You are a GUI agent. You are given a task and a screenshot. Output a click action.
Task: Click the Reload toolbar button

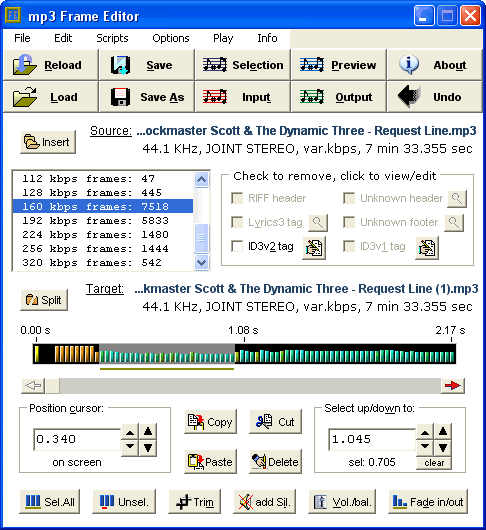click(x=51, y=65)
